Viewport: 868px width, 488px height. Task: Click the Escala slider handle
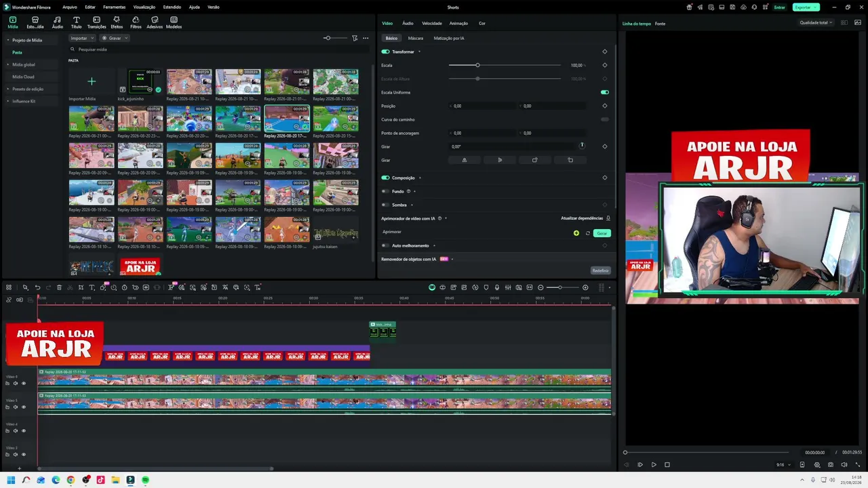477,65
